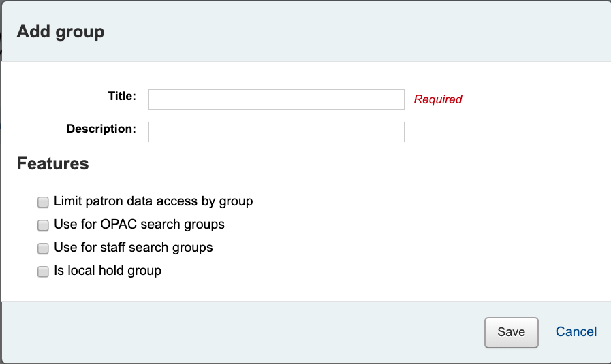The width and height of the screenshot is (611, 364).
Task: Click the "Features" section heading
Action: [x=53, y=164]
